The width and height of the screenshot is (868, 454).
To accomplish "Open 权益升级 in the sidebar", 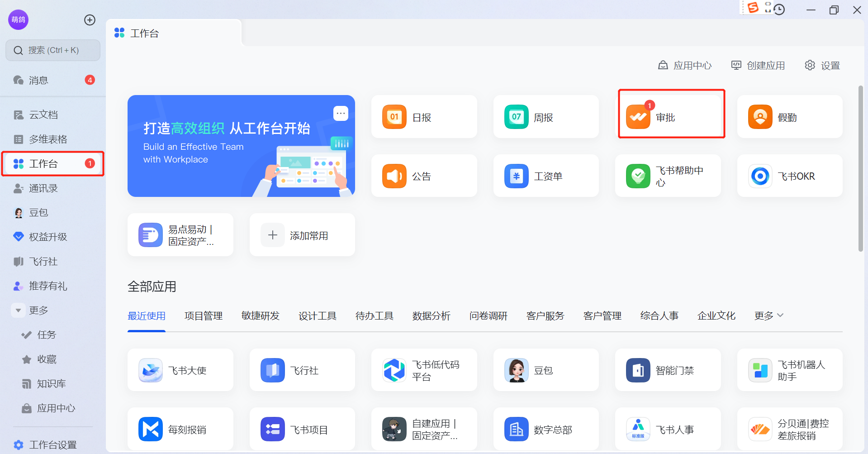I will pos(53,237).
